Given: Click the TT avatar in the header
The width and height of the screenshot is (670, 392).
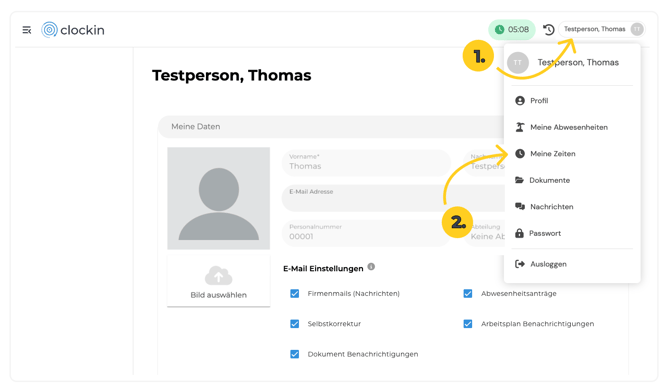Looking at the screenshot, I should point(637,29).
